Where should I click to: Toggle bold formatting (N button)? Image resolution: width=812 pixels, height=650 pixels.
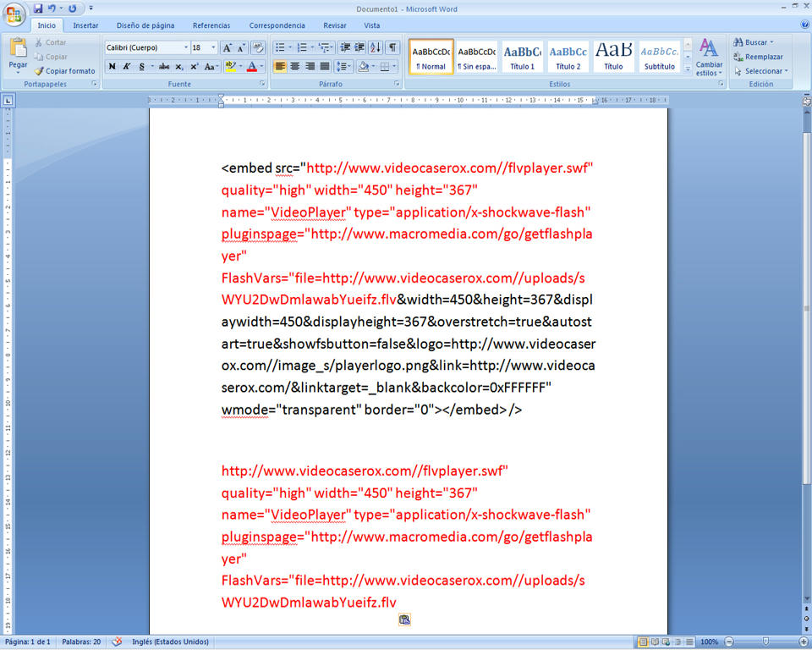click(112, 66)
